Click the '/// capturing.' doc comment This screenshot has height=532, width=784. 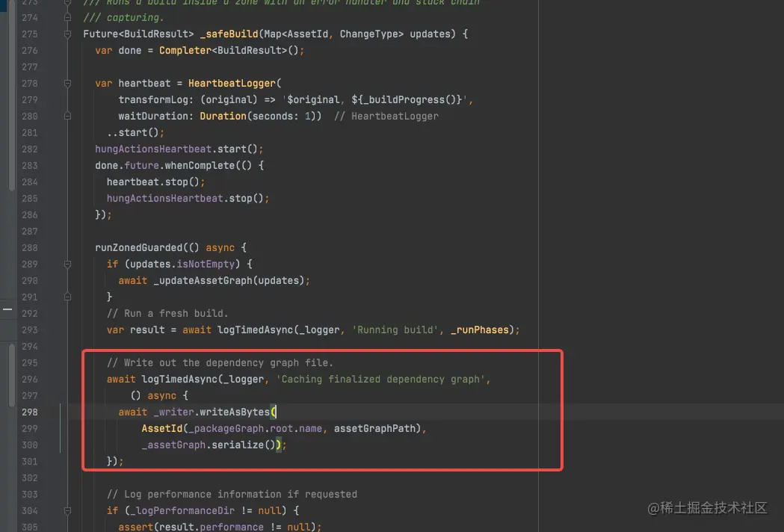click(x=123, y=17)
